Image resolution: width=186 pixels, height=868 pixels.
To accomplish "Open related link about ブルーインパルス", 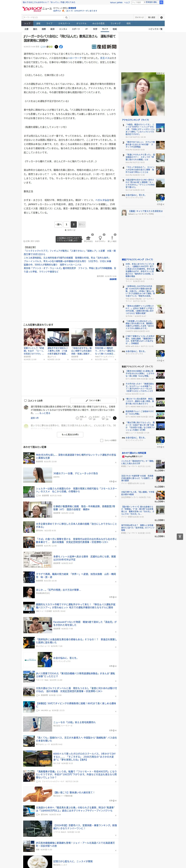I will [x=67, y=261].
